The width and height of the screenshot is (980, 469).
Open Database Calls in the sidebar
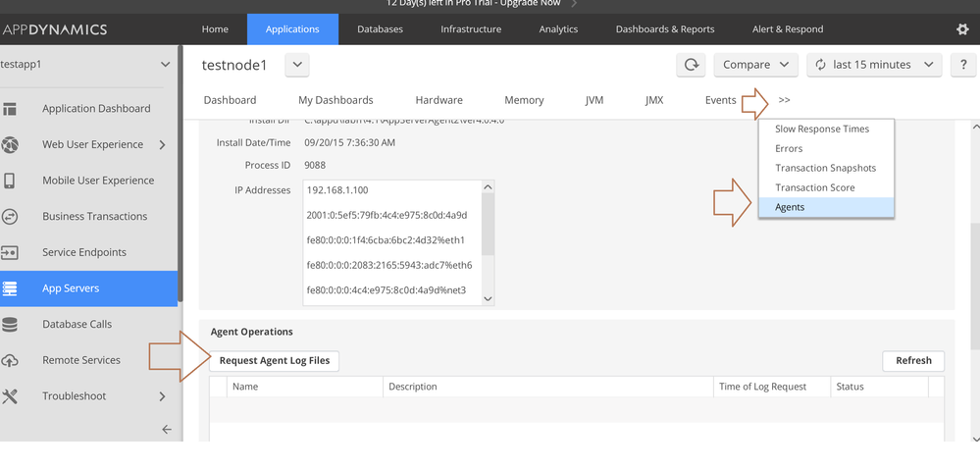[77, 325]
